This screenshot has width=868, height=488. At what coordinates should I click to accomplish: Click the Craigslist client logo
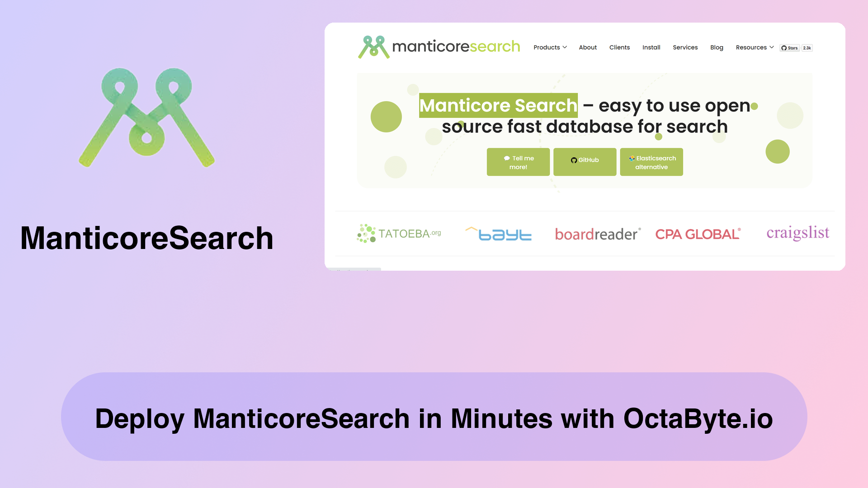click(797, 232)
